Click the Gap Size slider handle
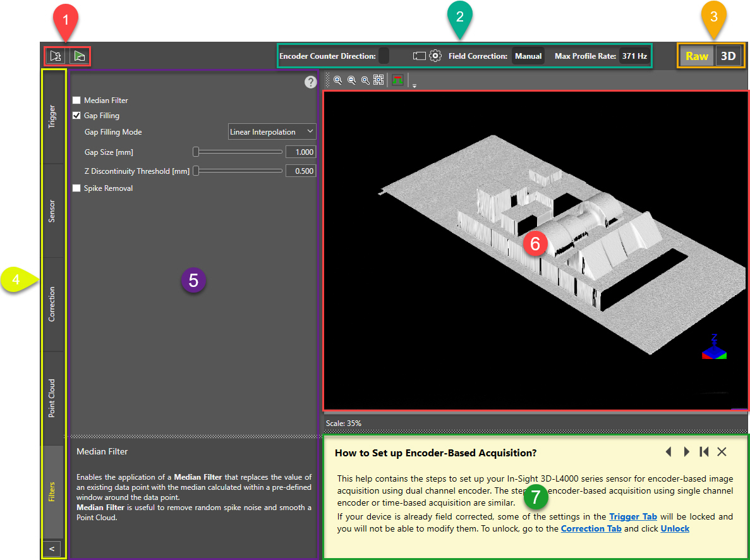Viewport: 750px width, 560px height. 197,152
